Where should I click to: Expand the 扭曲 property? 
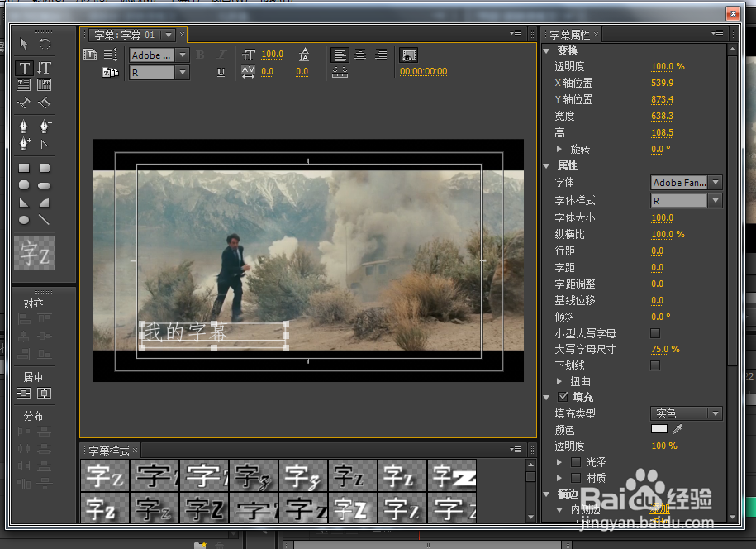[559, 381]
